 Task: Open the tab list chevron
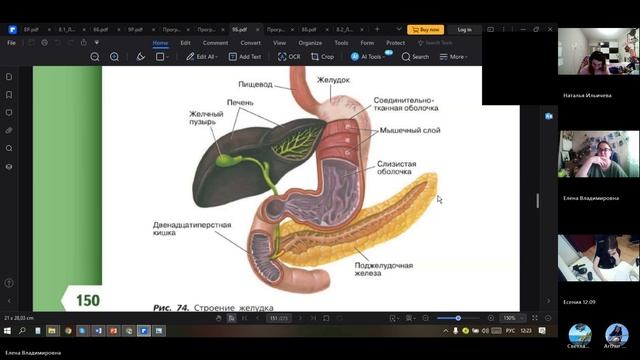coord(399,29)
